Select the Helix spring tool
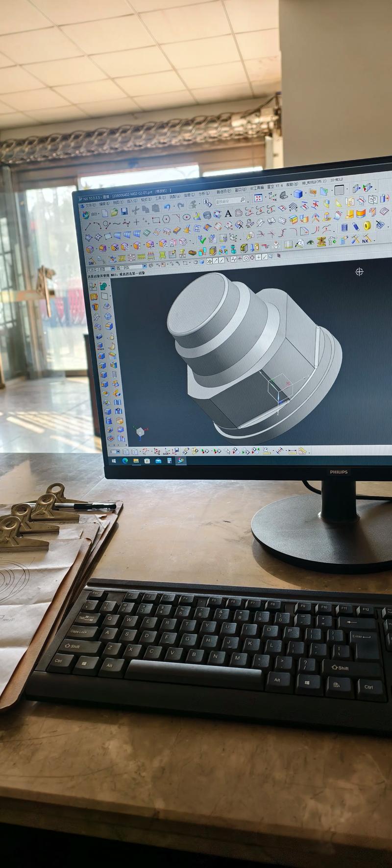The height and width of the screenshot is (868, 392). pyautogui.click(x=206, y=215)
